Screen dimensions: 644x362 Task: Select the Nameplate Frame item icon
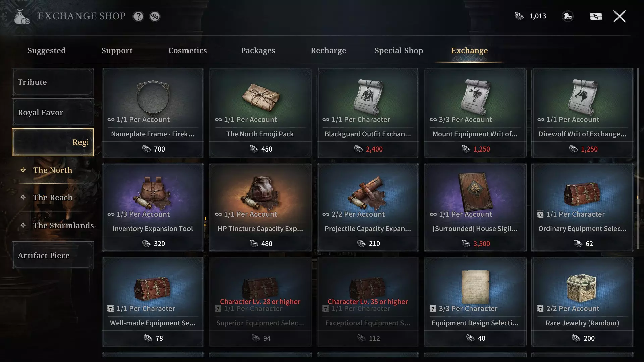click(153, 98)
